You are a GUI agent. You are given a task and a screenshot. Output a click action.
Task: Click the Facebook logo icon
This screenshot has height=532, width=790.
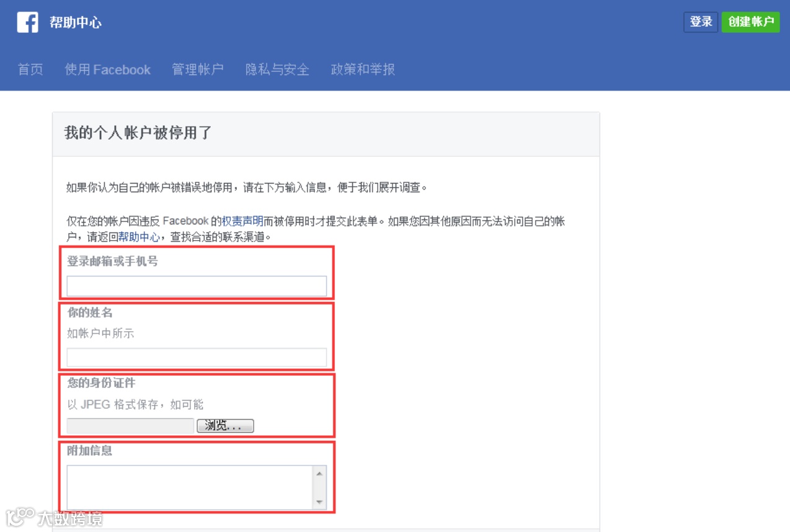pyautogui.click(x=27, y=22)
